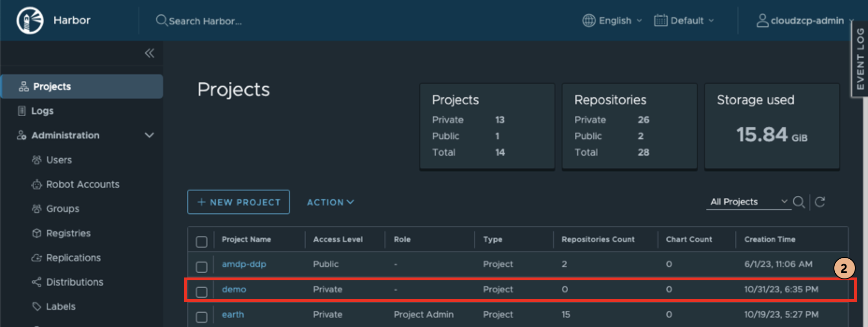
Task: Open Registries page
Action: [68, 233]
